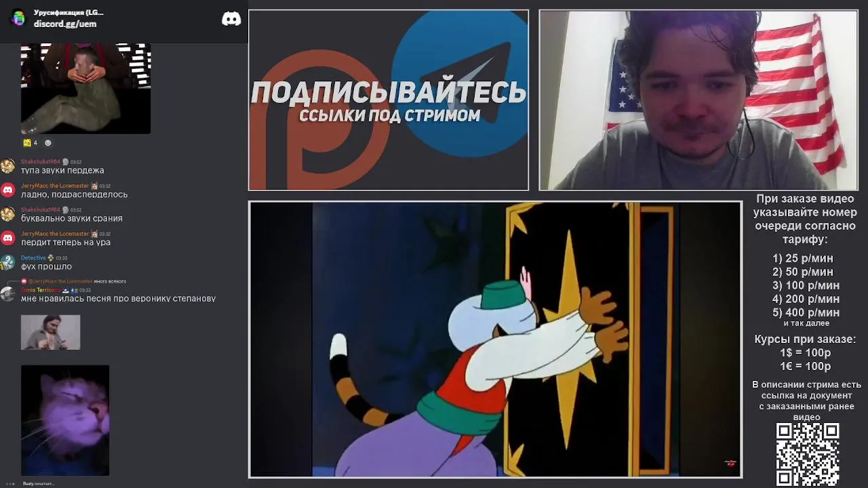
Task: Open the small image under Ennio Terricone's message
Action: (x=50, y=332)
